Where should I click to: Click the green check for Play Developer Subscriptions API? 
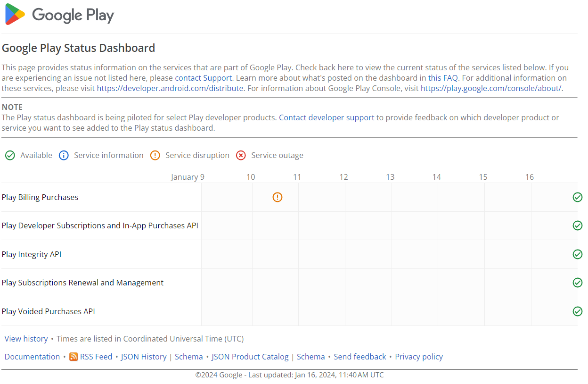point(578,225)
